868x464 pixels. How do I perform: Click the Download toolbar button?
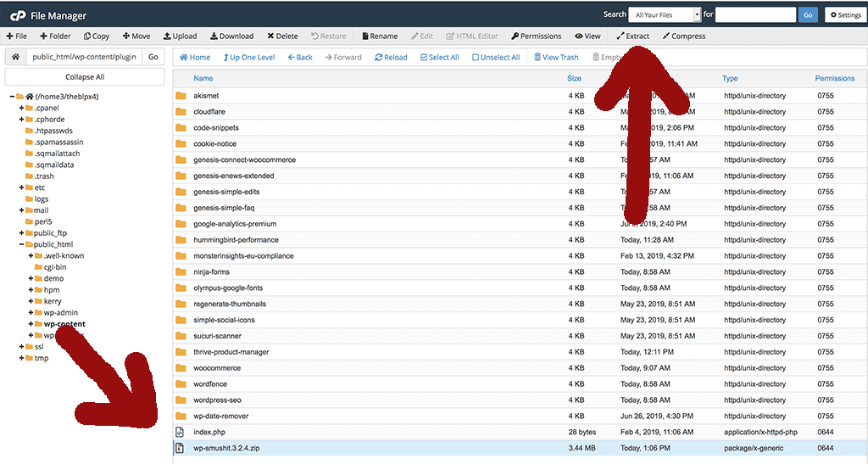[231, 36]
